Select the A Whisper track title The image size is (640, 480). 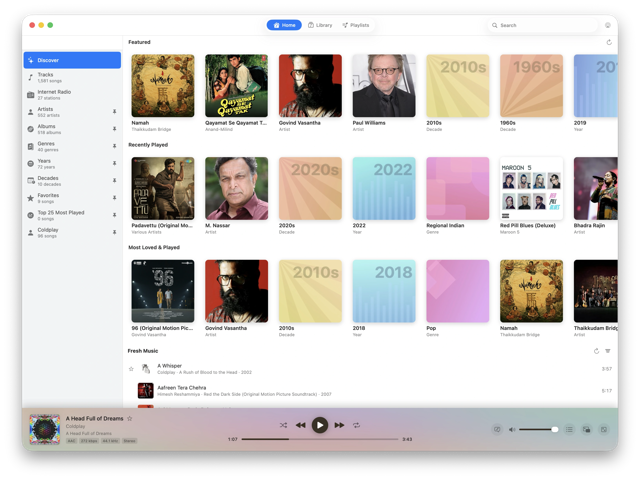click(169, 366)
